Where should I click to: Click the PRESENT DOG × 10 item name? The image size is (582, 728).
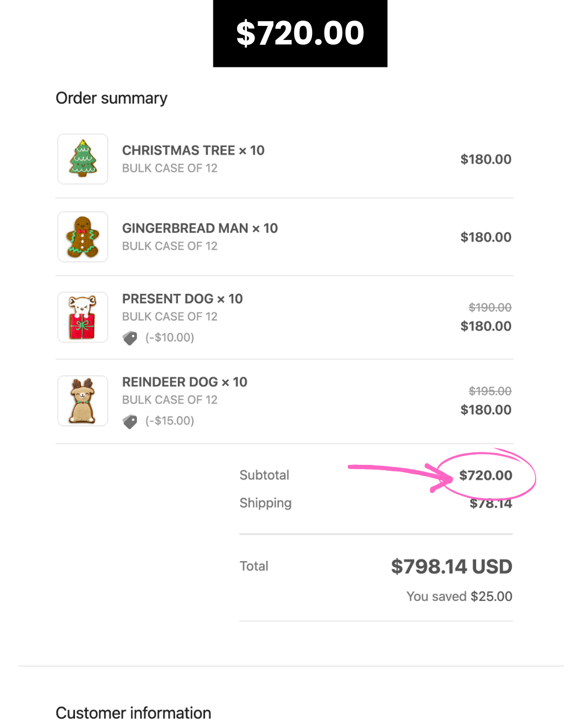(x=182, y=299)
